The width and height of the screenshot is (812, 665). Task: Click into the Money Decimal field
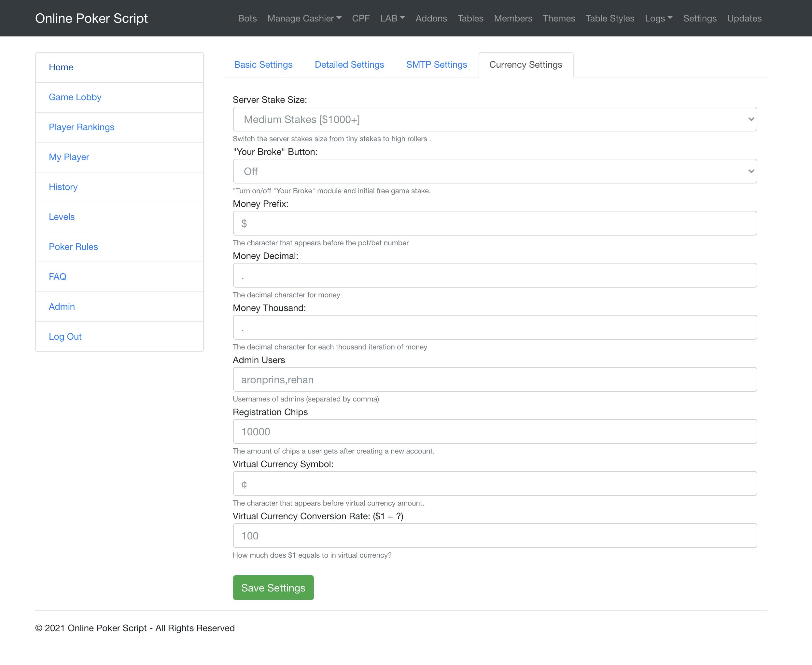(495, 276)
